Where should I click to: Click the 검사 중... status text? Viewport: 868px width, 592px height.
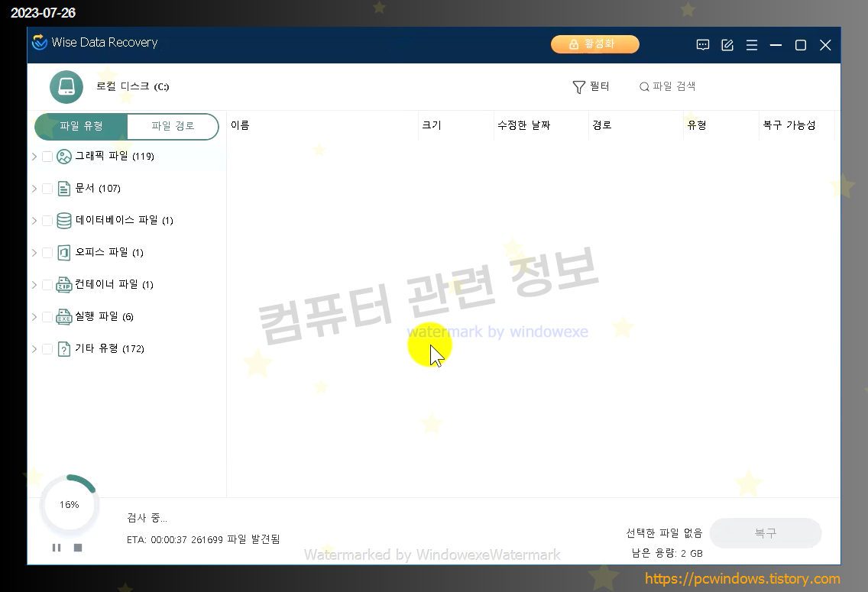pyautogui.click(x=147, y=518)
